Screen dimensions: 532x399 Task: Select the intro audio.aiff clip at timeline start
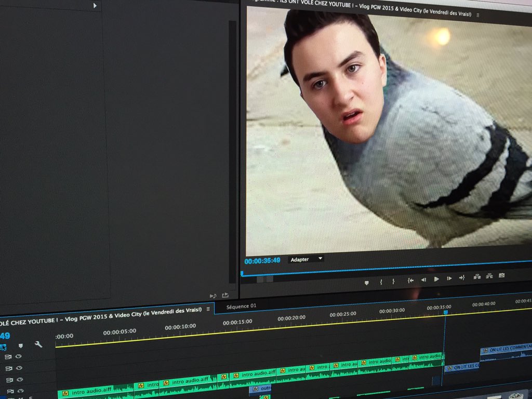96,391
